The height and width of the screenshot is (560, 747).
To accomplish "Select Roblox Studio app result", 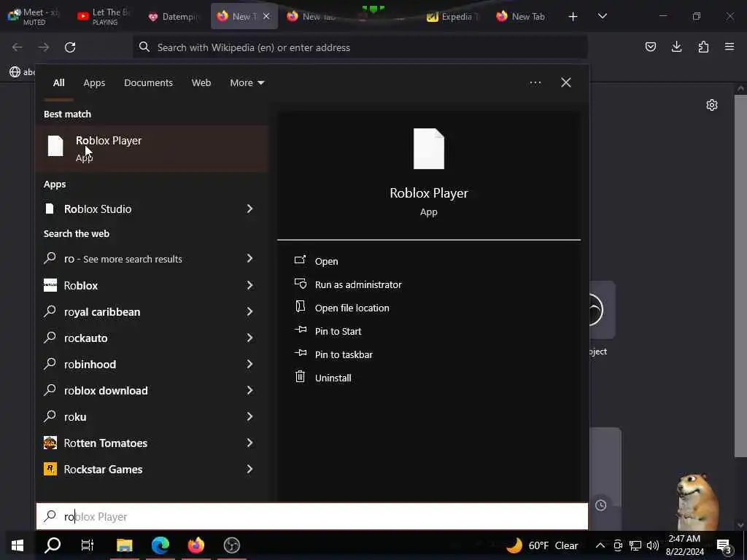I will pyautogui.click(x=97, y=209).
